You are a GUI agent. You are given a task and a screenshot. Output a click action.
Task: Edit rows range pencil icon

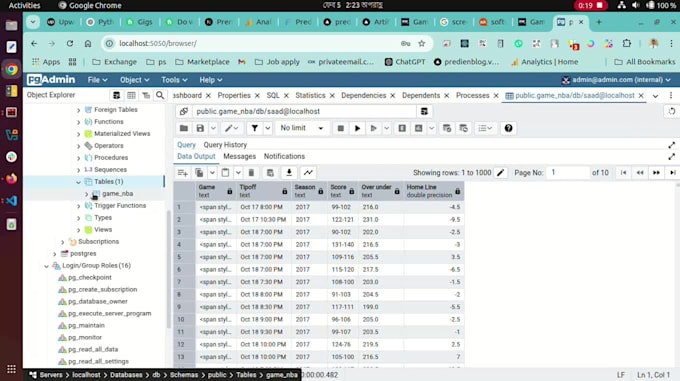tap(500, 173)
